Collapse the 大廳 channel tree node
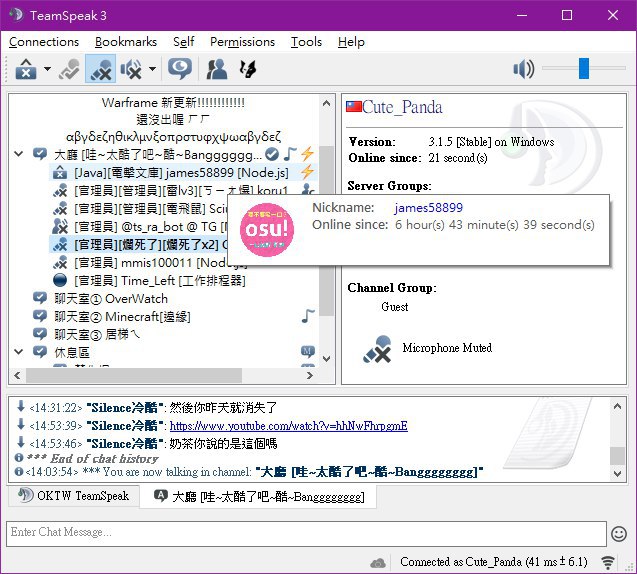 (x=18, y=154)
